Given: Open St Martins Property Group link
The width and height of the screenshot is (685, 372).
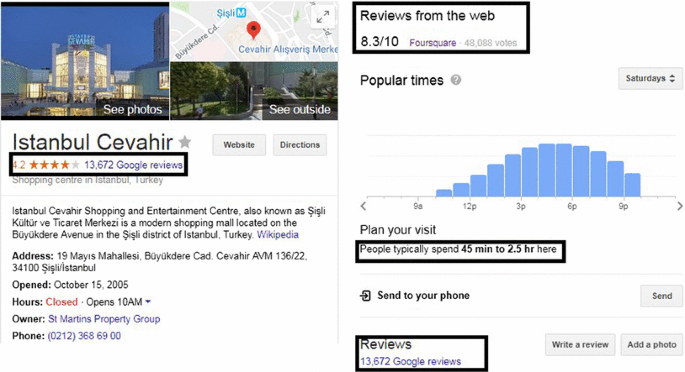Looking at the screenshot, I should click(x=104, y=319).
